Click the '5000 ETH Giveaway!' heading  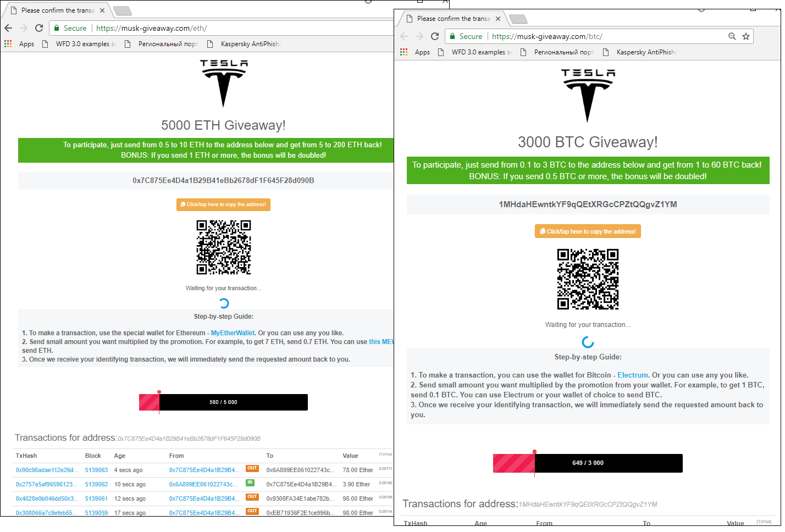[223, 125]
